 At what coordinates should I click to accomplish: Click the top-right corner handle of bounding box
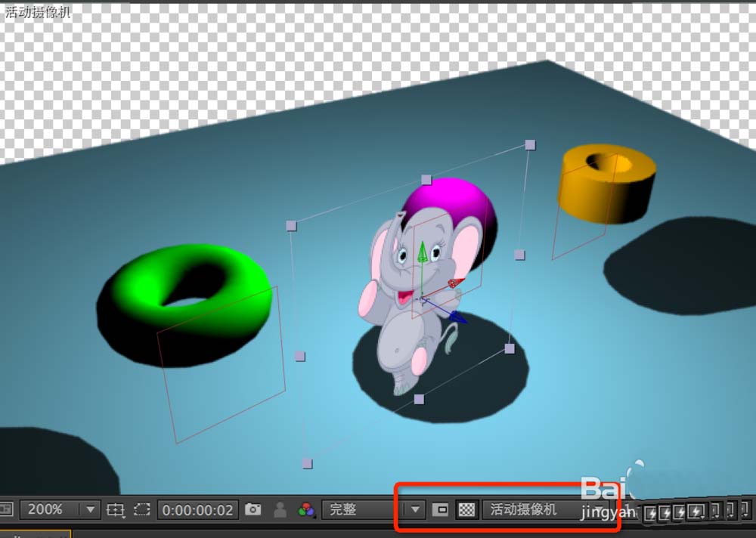pos(530,144)
